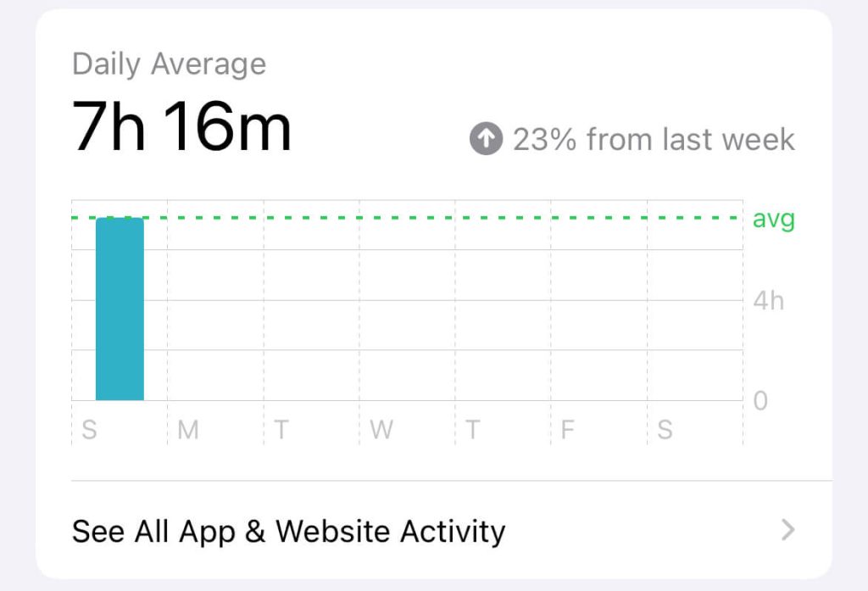Tap the empty Friday chart column
This screenshot has width=868, height=591.
(x=599, y=300)
